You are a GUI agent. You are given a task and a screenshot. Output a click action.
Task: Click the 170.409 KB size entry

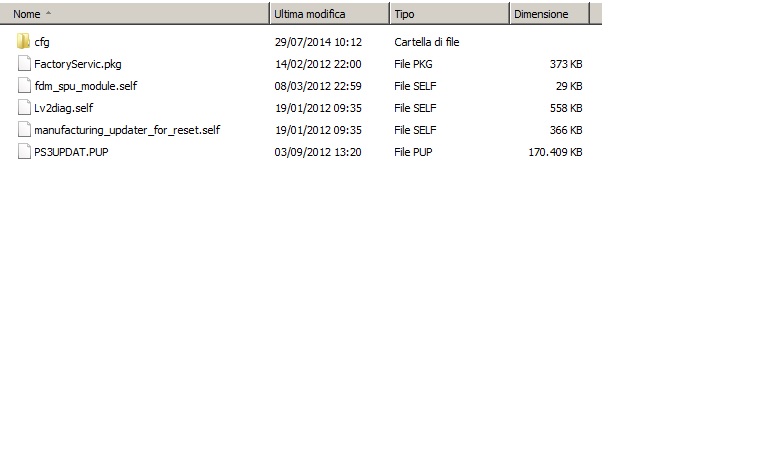pyautogui.click(x=555, y=152)
